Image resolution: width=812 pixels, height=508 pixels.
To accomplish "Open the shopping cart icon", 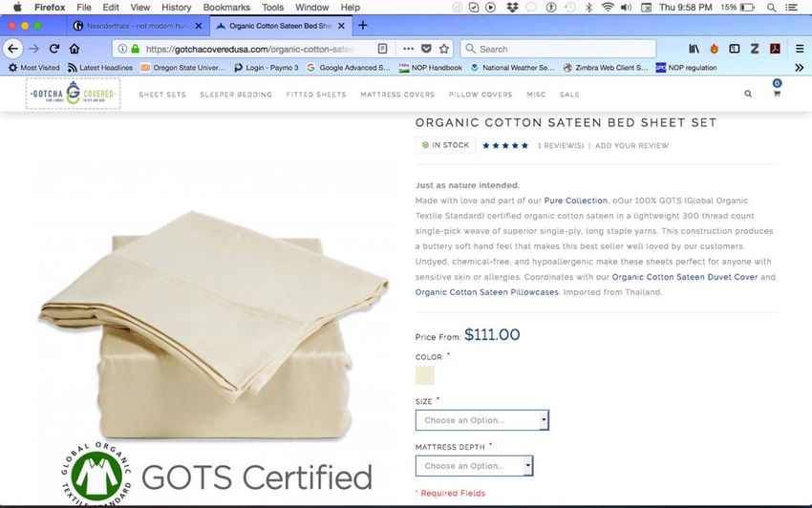I will click(x=777, y=94).
